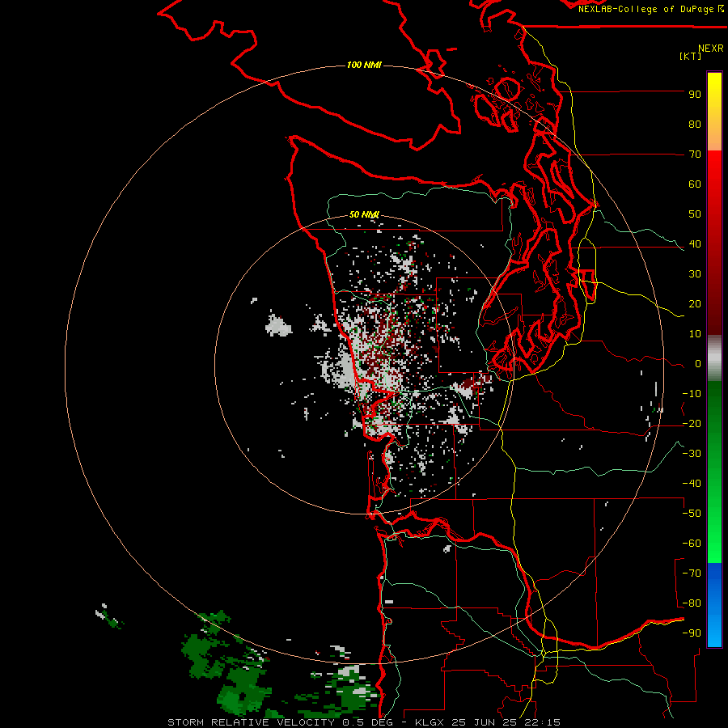This screenshot has height=728, width=728.
Task: Select the 0 value on velocity scale
Action: tap(698, 364)
